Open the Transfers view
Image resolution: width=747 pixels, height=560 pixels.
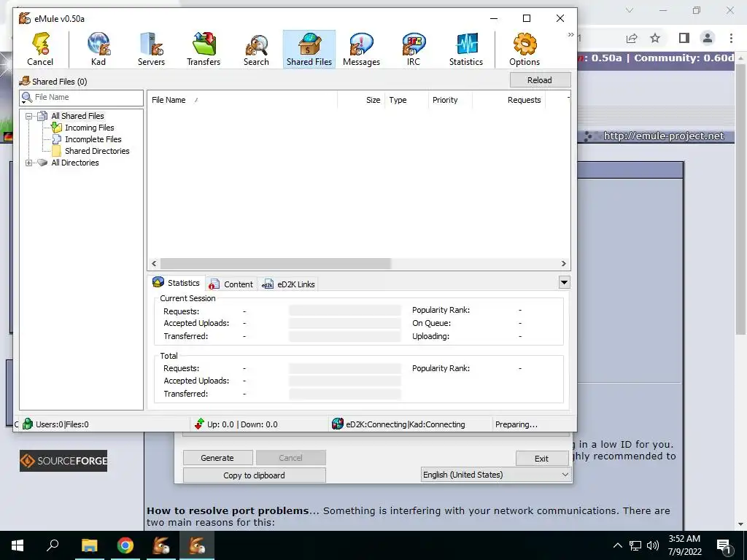[204, 49]
